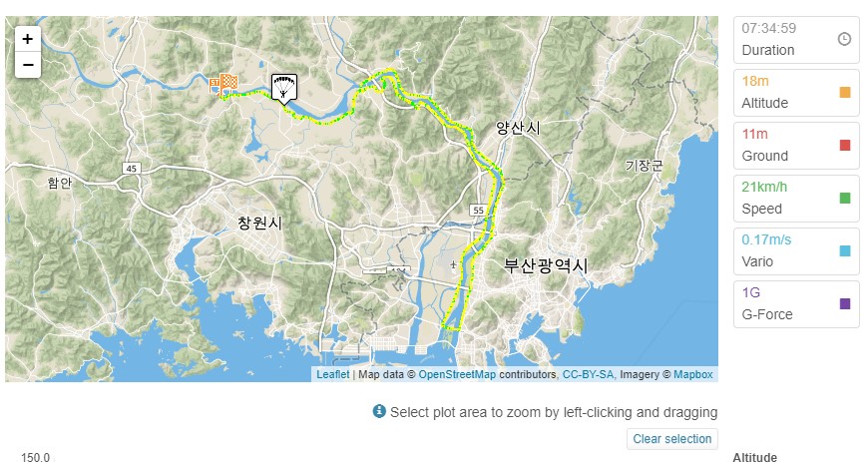Viewport: 868px width, 462px height.
Task: Toggle the red Ground series swatch
Action: (x=845, y=145)
